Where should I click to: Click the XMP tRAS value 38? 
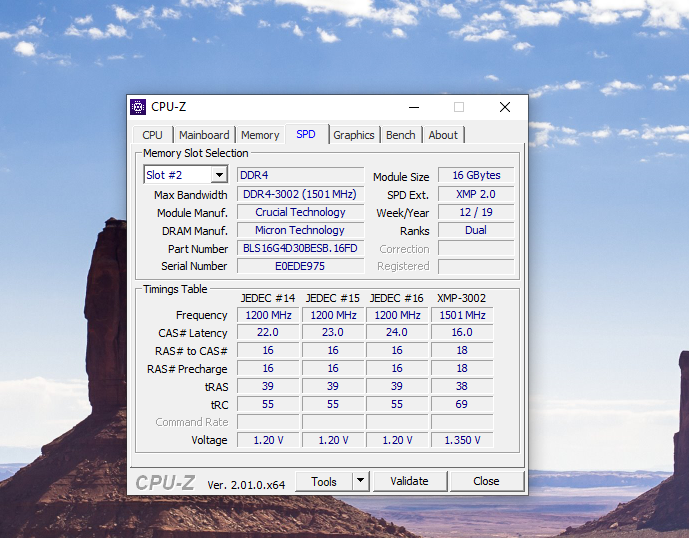(x=462, y=386)
